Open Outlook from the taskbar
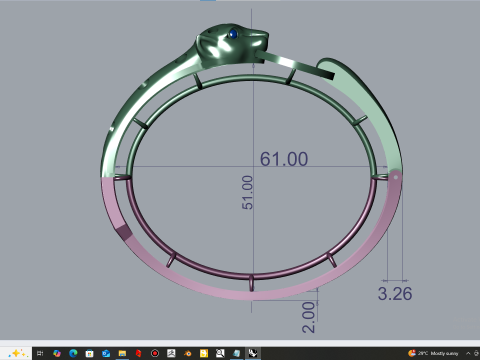This screenshot has width=480, height=360. (106, 353)
